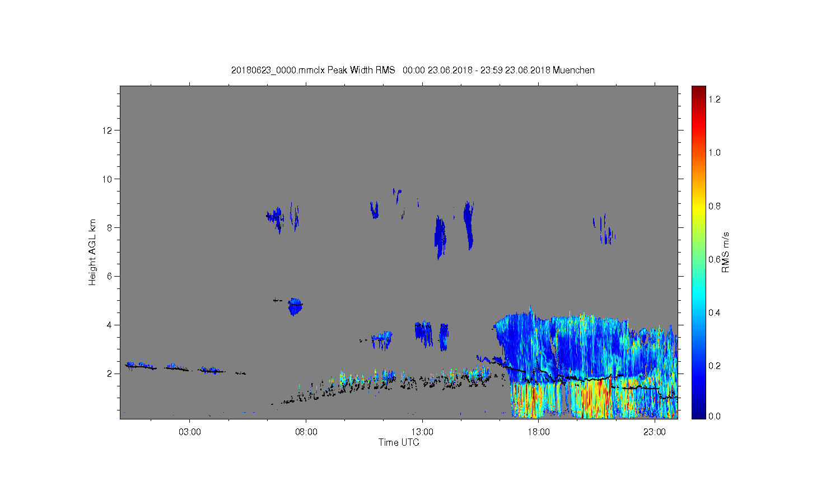This screenshot has height=504, width=840.
Task: Click the blue cloud blob near 5 km
Action: (x=295, y=306)
